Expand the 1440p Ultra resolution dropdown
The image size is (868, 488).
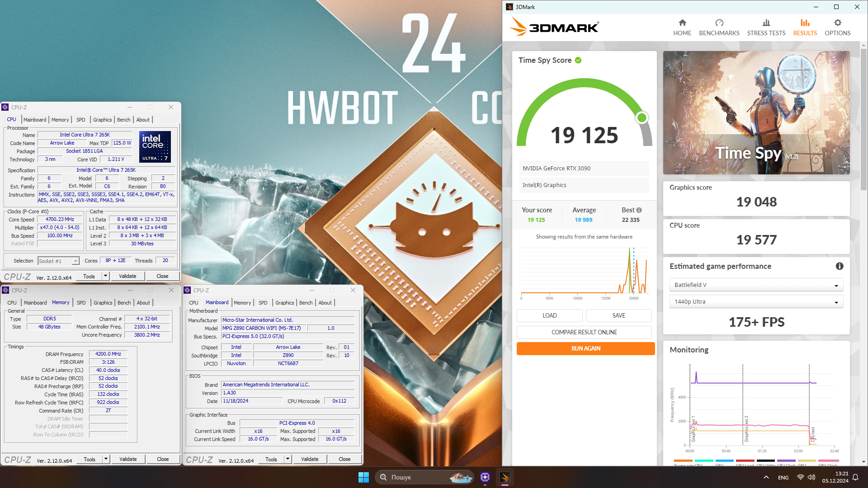pos(756,302)
